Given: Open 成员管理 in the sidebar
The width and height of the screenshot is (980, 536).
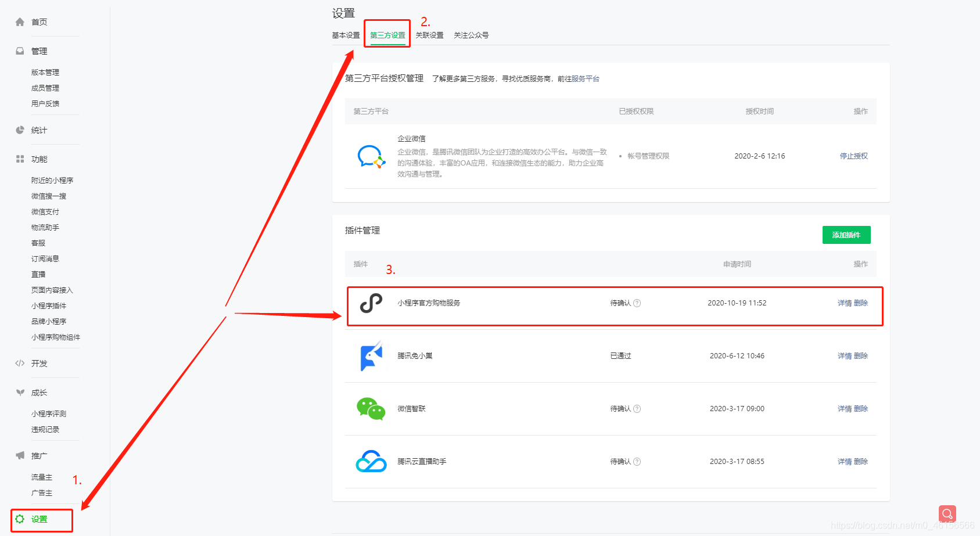Looking at the screenshot, I should tap(45, 88).
